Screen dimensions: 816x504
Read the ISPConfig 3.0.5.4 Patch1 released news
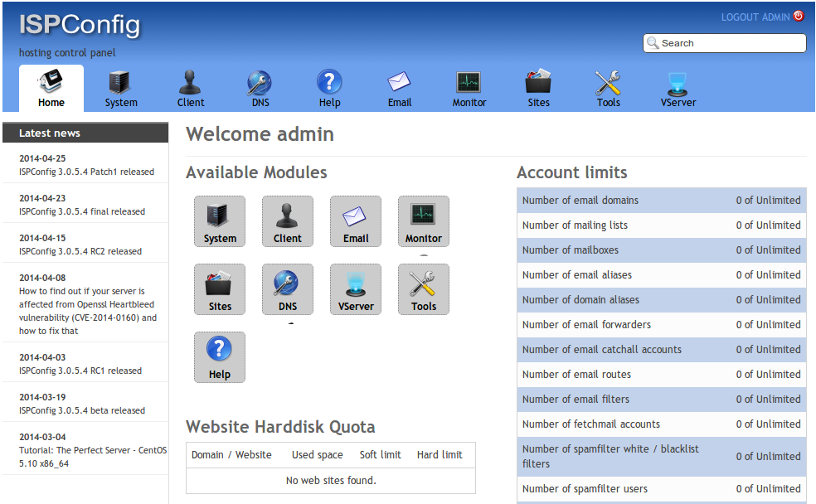(x=86, y=172)
